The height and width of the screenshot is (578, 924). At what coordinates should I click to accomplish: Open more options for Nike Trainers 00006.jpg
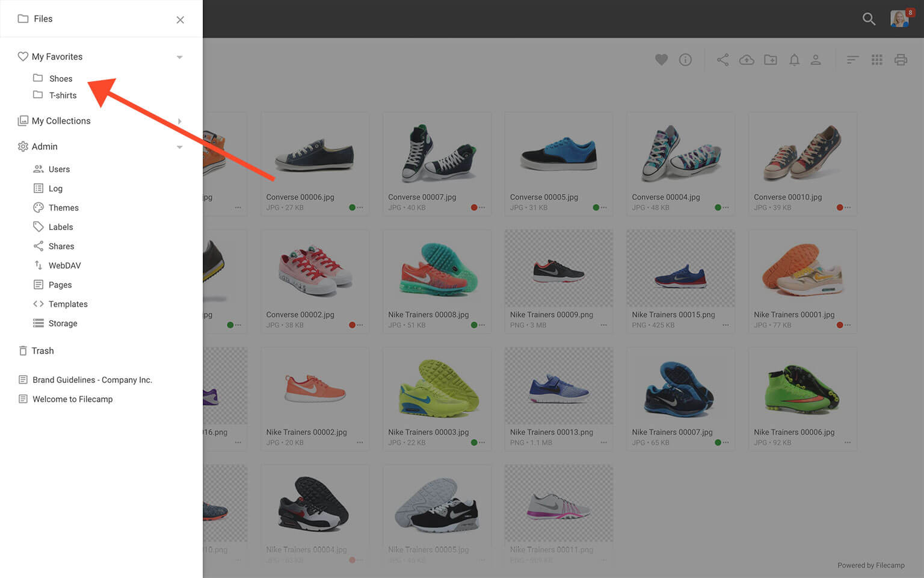848,443
